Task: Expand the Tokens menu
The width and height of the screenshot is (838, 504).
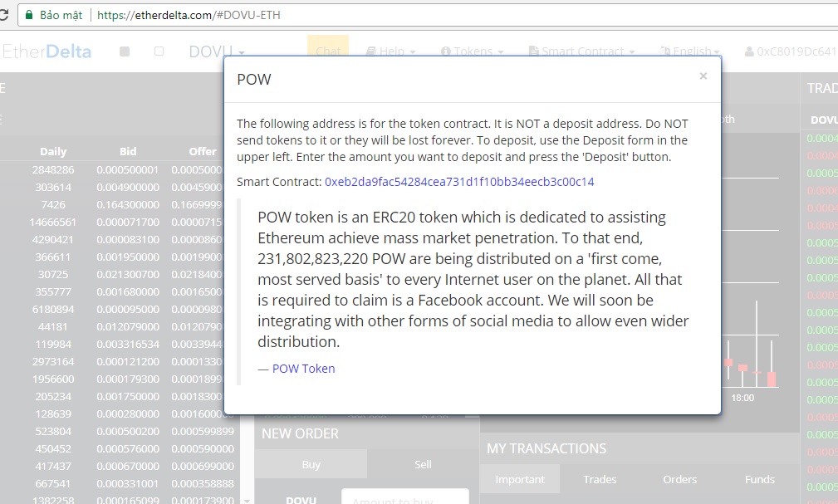Action: 473,51
